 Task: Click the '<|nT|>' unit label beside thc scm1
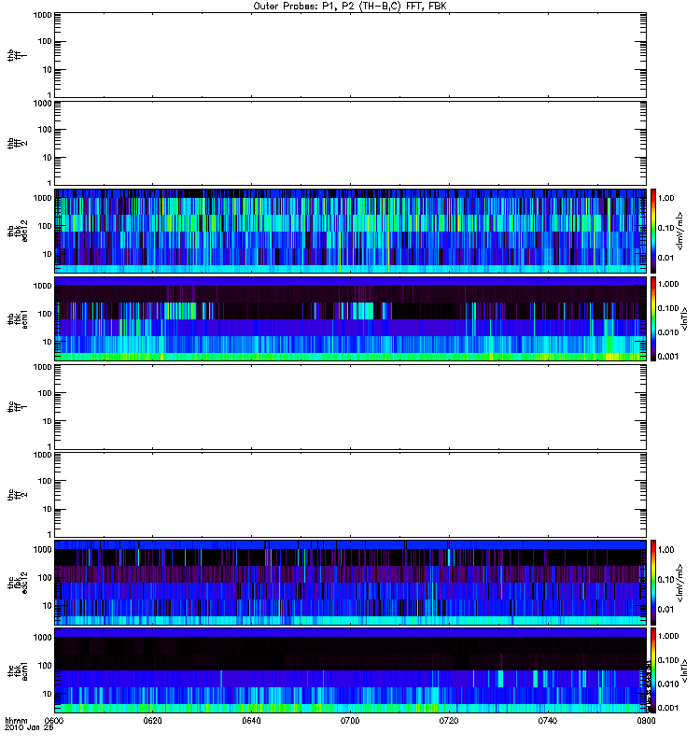685,670
